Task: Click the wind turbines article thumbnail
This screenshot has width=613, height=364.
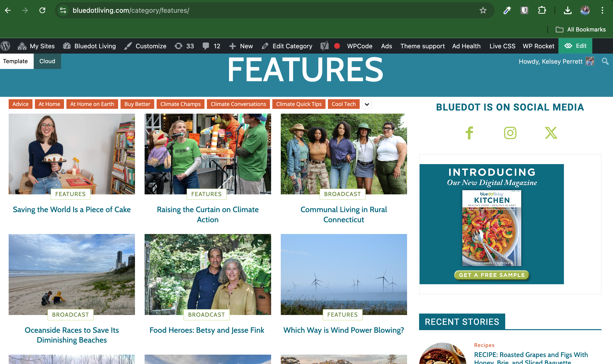Action: (x=344, y=274)
